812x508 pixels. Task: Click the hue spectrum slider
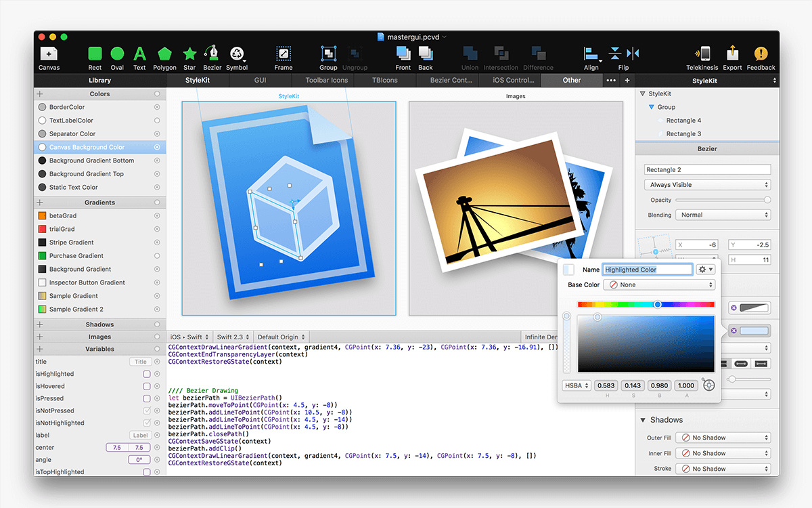coord(646,305)
